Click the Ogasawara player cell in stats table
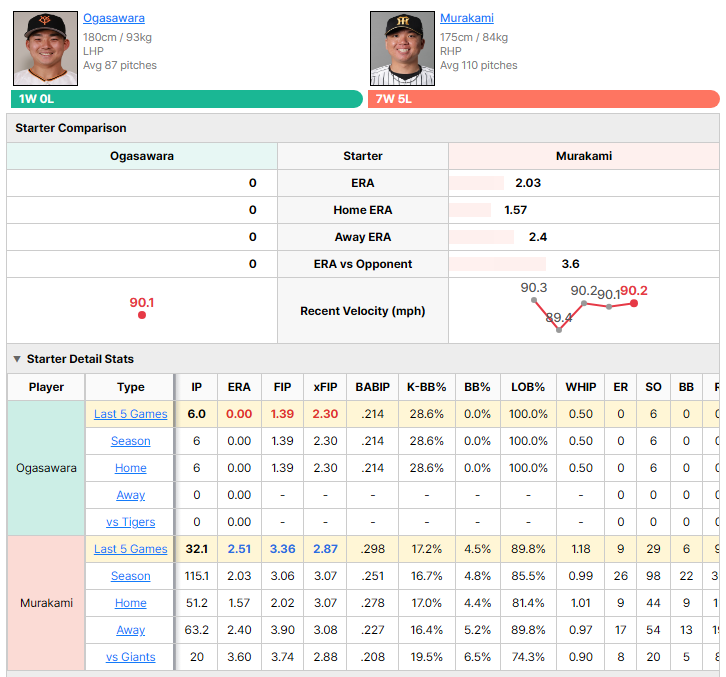 46,468
